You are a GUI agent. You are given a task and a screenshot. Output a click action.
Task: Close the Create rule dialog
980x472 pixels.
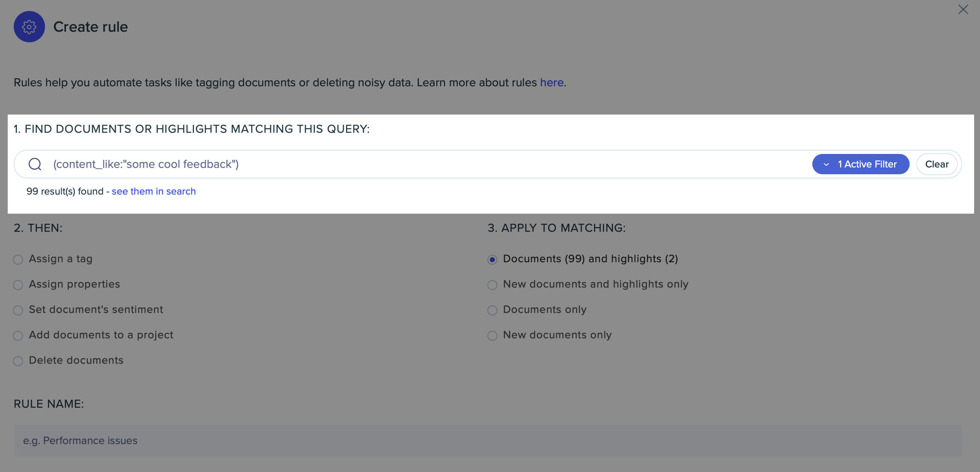963,9
